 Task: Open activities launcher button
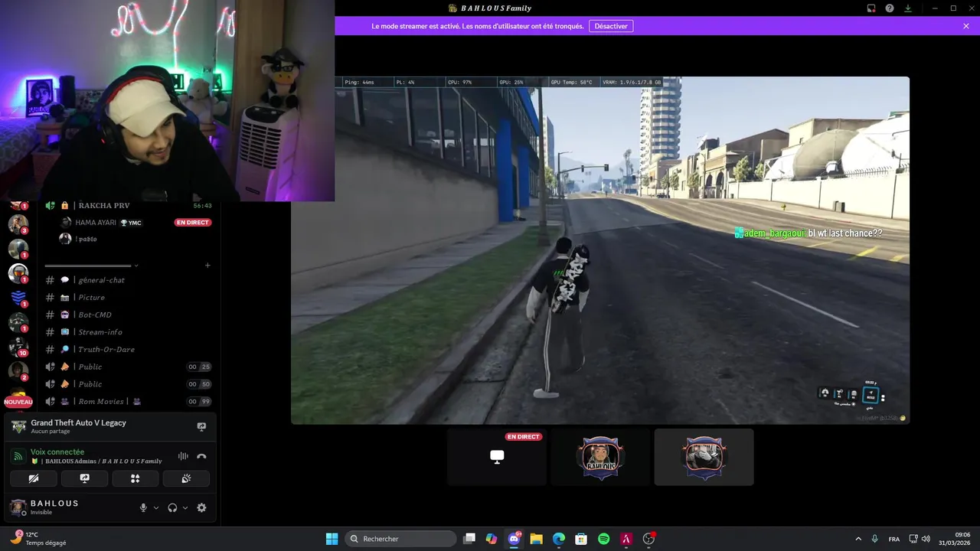136,478
